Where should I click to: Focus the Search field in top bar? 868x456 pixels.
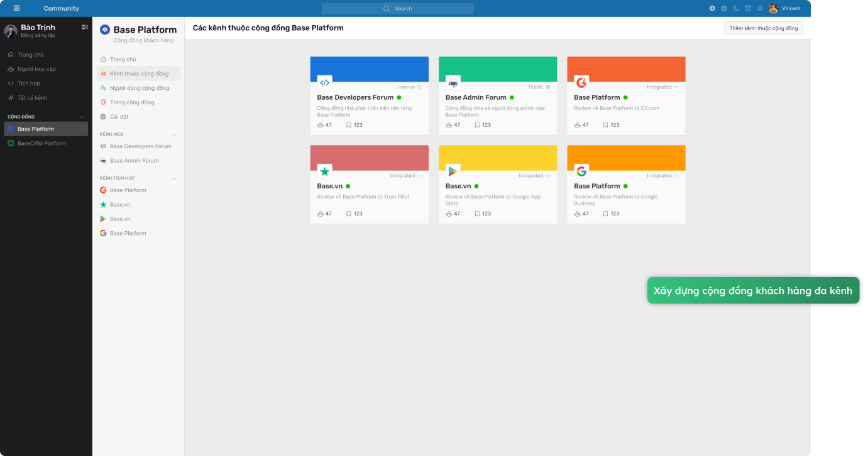(x=397, y=8)
